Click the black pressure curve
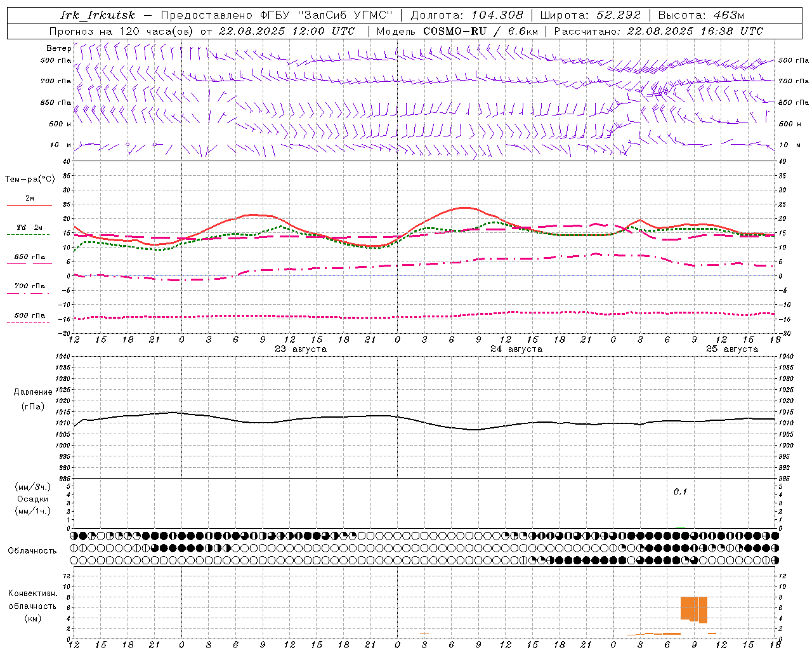 (x=425, y=422)
